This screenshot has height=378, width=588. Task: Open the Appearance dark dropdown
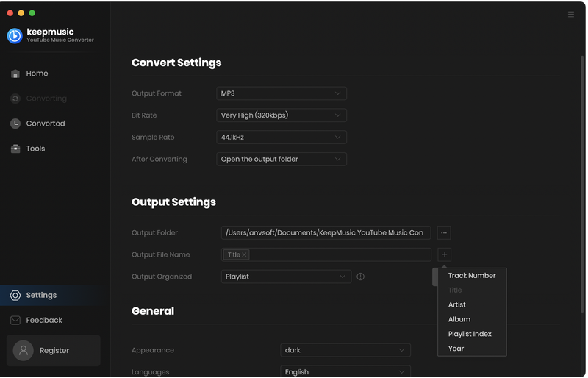point(345,350)
